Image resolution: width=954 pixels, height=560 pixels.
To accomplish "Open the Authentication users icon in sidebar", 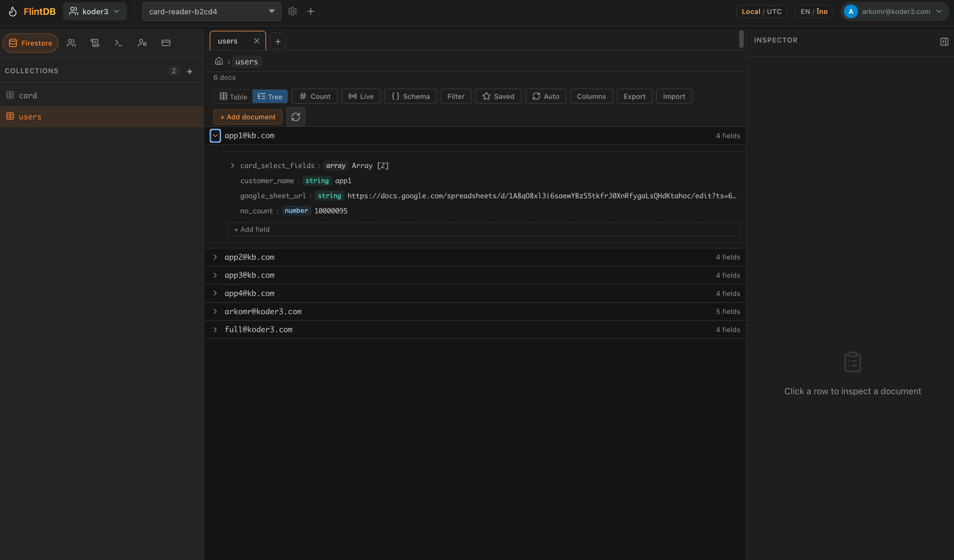I will point(72,43).
